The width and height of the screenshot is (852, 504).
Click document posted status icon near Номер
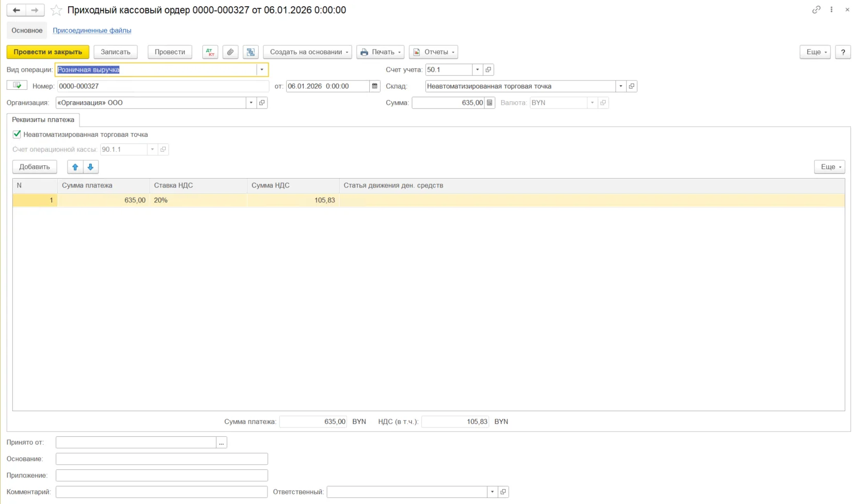pos(17,85)
